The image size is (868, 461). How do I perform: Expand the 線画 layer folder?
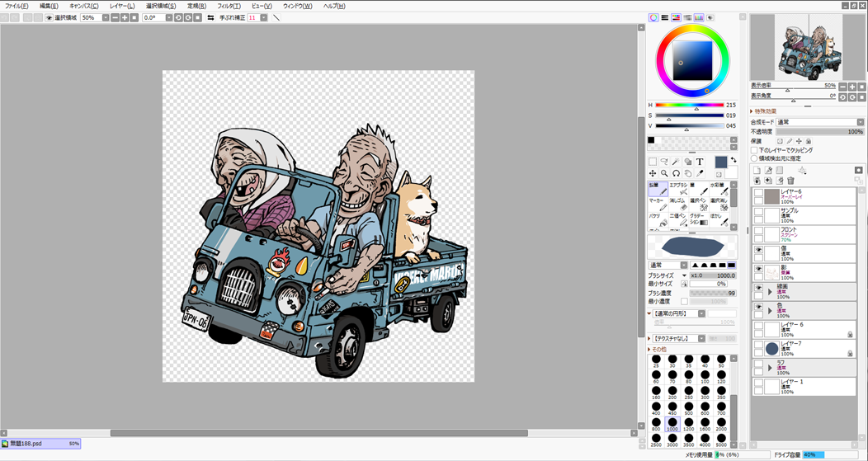coord(770,291)
